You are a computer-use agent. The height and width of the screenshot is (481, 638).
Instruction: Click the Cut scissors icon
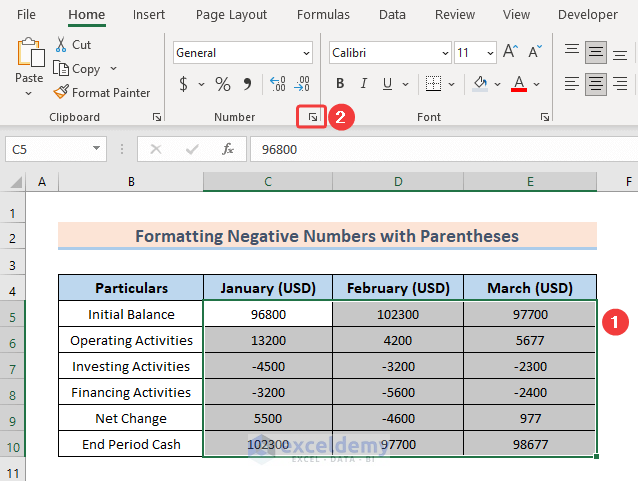(61, 45)
